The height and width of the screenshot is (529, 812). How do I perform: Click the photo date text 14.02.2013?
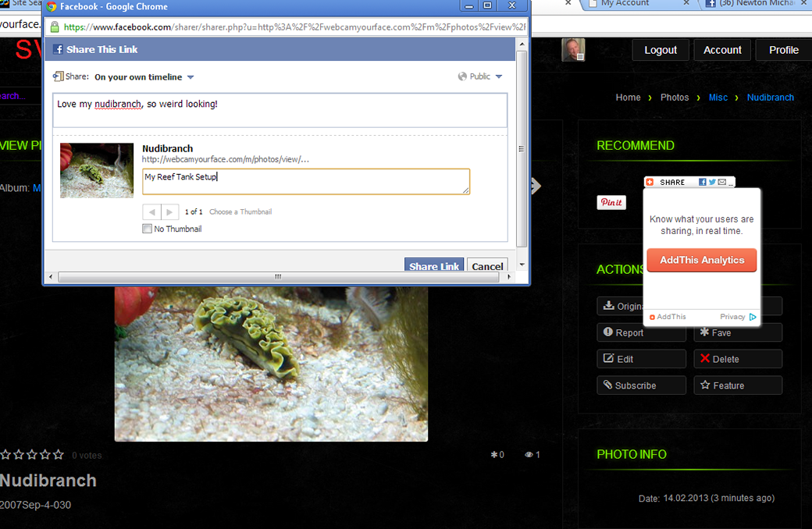pyautogui.click(x=686, y=498)
